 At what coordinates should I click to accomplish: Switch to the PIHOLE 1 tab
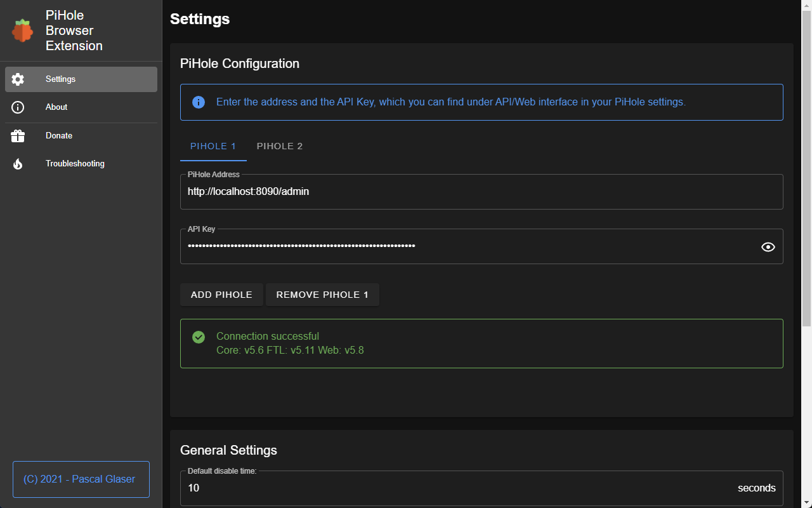point(213,146)
